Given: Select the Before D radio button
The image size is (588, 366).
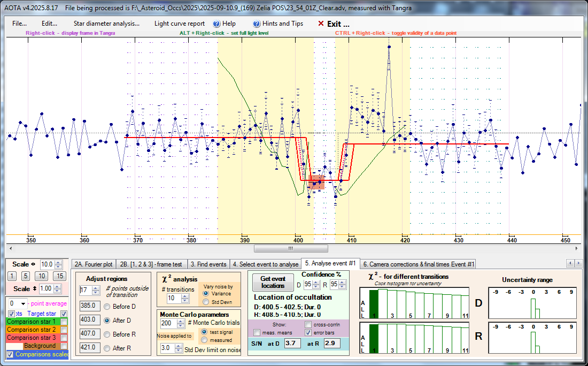Looking at the screenshot, I should [x=107, y=307].
